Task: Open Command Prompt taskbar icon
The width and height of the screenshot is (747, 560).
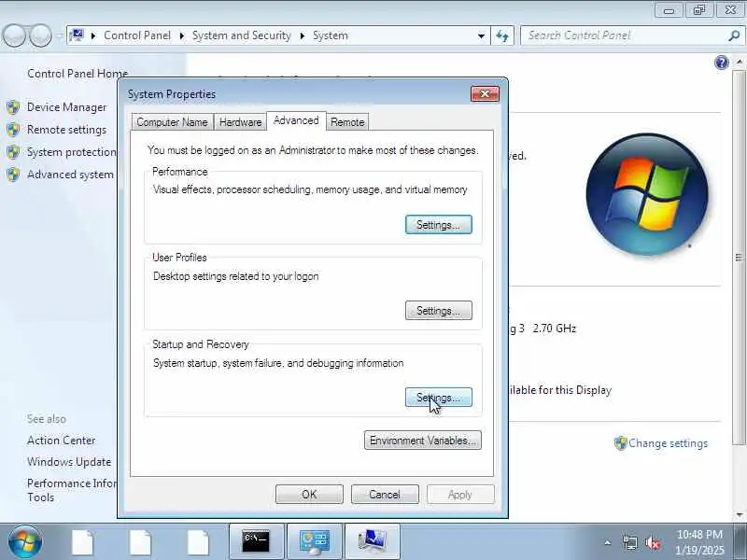Action: [256, 541]
